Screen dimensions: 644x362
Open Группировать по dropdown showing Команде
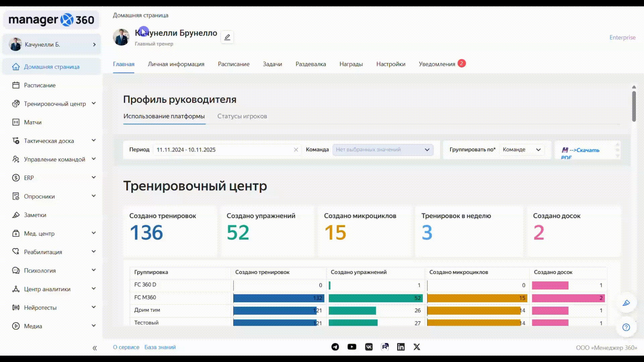pos(521,150)
